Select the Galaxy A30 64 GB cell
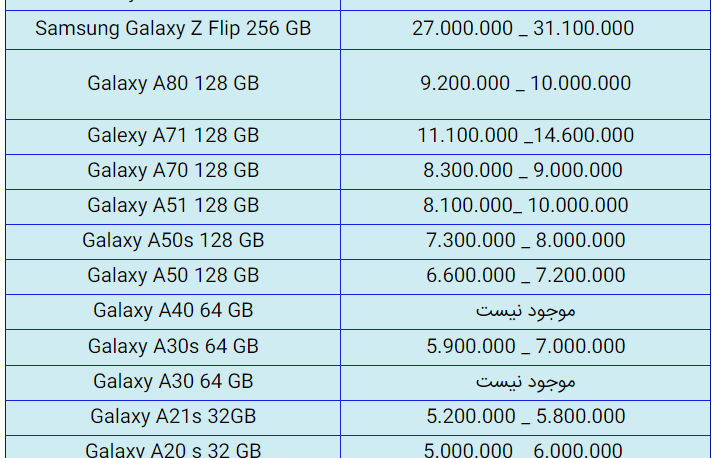712x458 pixels. (x=173, y=383)
